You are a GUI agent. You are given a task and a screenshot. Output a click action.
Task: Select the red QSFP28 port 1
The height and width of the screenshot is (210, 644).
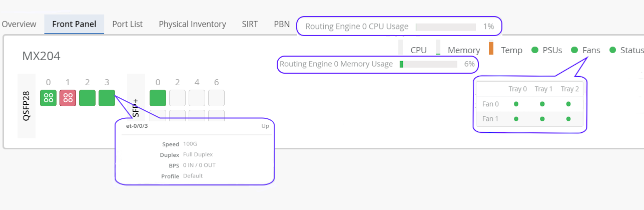point(68,98)
